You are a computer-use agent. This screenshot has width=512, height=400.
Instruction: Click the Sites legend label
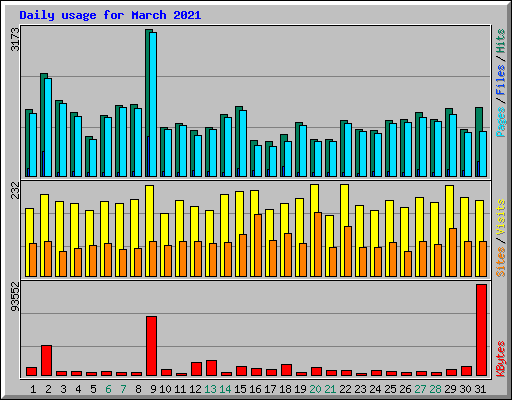(x=501, y=262)
